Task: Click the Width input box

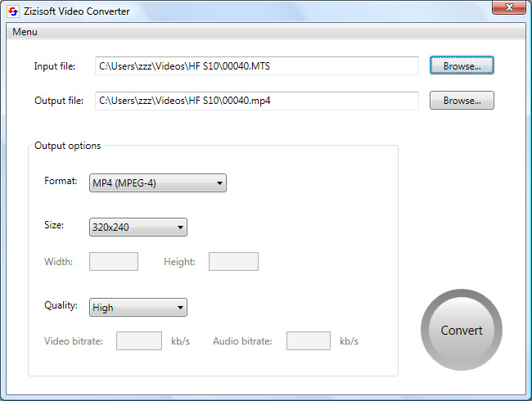Action: (x=114, y=262)
